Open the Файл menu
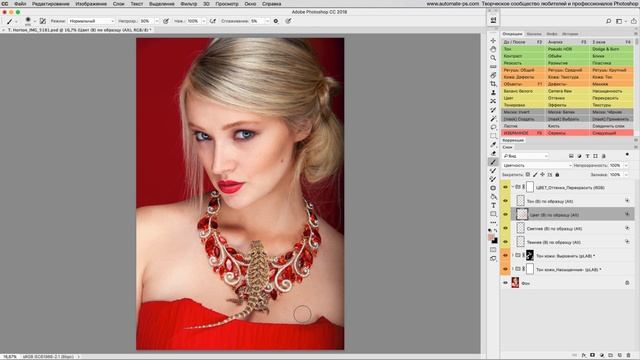The height and width of the screenshot is (360, 640). coord(20,4)
